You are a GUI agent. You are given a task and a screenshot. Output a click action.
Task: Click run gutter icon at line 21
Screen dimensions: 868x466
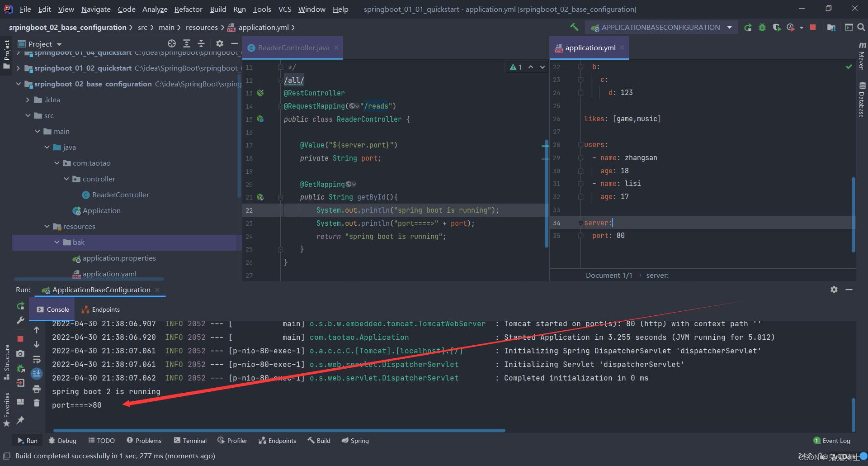pos(260,197)
